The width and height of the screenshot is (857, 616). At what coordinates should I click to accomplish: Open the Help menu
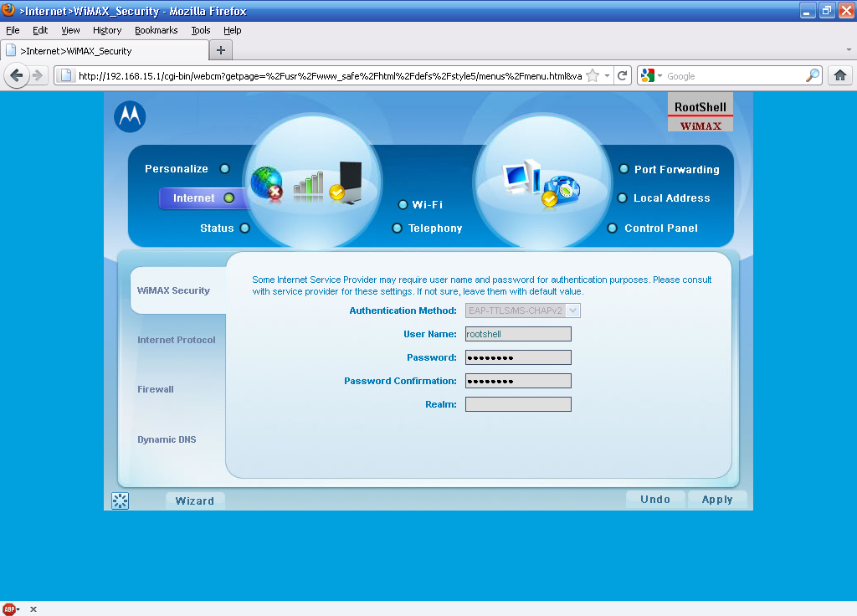233,30
